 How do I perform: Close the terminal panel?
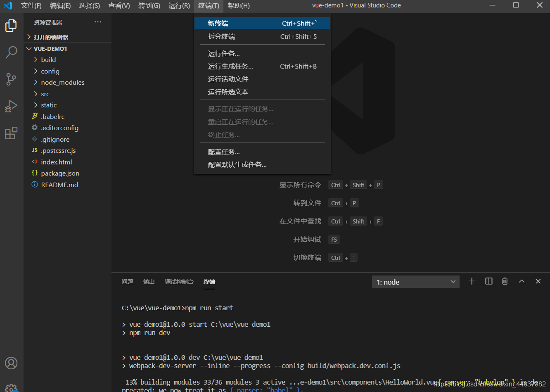coord(538,281)
